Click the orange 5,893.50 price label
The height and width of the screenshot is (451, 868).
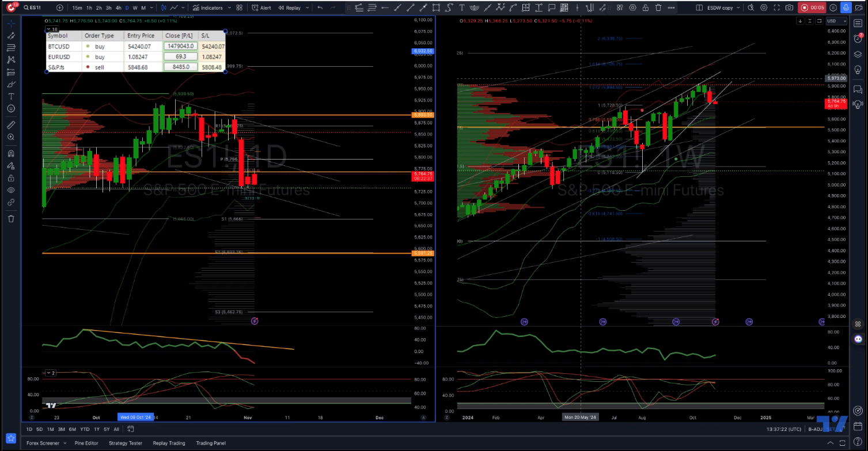point(423,115)
